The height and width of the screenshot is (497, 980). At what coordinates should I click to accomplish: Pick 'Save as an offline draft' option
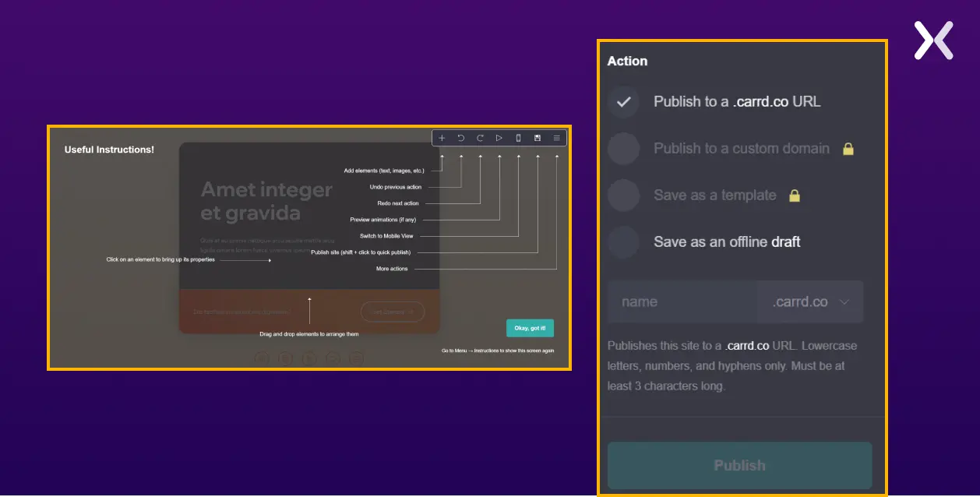point(623,242)
